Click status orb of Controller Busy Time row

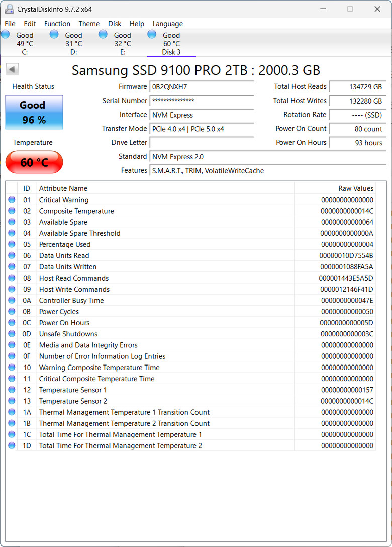(x=12, y=300)
